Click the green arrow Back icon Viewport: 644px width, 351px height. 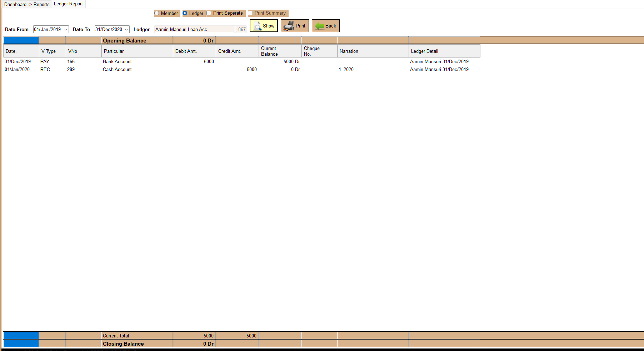click(x=319, y=26)
